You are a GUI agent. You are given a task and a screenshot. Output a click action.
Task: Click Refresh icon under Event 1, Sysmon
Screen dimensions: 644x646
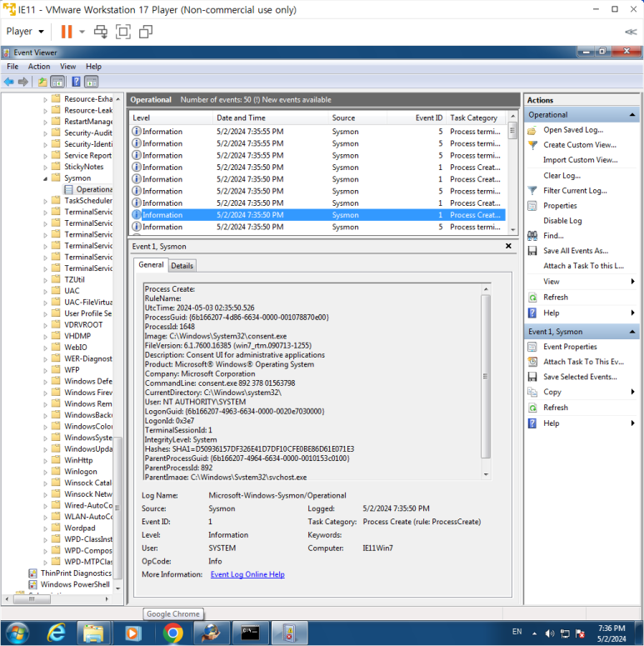(532, 408)
